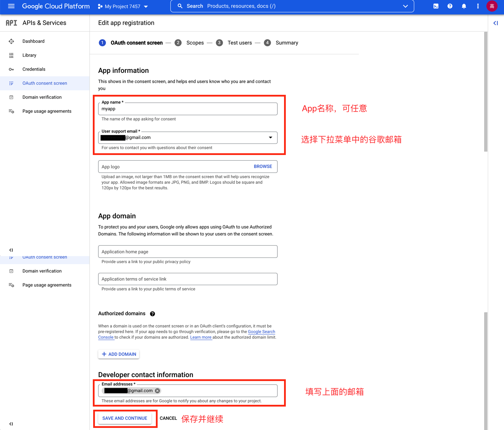Remove the gmail address chip

157,391
